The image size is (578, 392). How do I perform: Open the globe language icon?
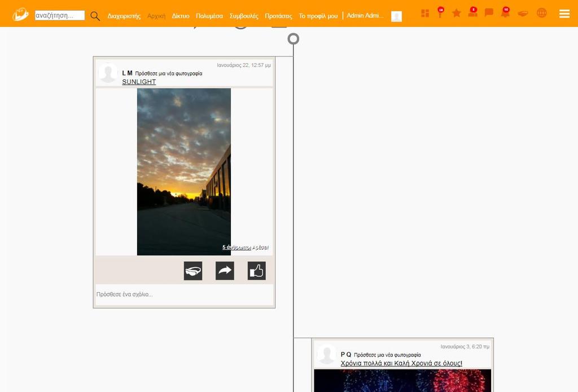[x=541, y=13]
